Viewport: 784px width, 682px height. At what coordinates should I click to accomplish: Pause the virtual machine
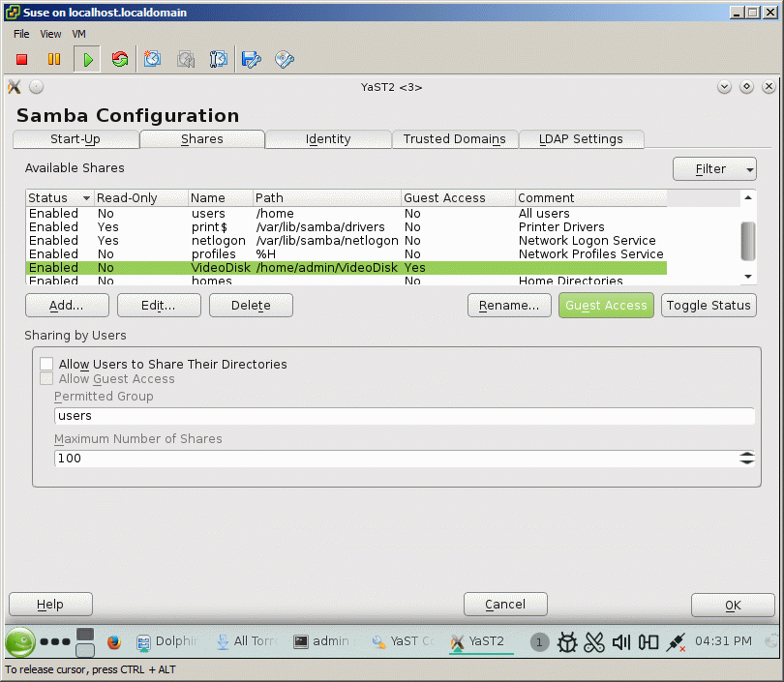click(54, 59)
